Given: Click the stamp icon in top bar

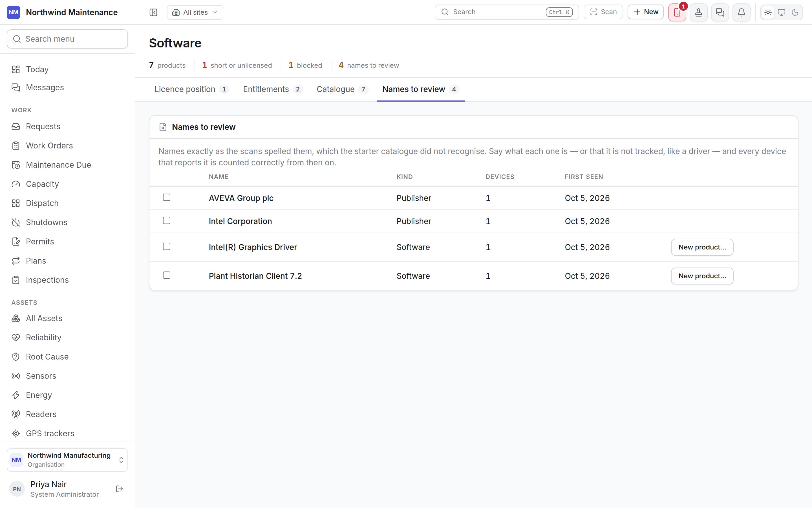Looking at the screenshot, I should click(x=699, y=12).
